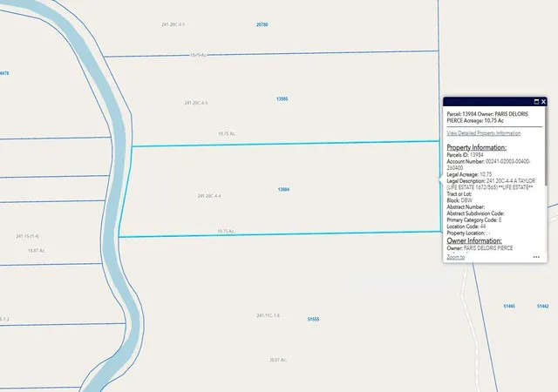
Task: Select parcel 51442 label on map
Action: [542, 307]
